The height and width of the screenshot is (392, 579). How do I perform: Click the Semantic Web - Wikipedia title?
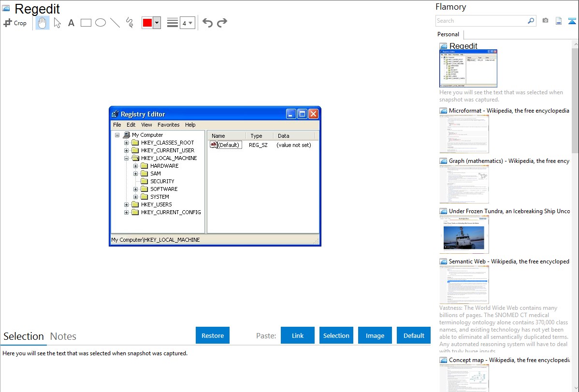click(509, 261)
